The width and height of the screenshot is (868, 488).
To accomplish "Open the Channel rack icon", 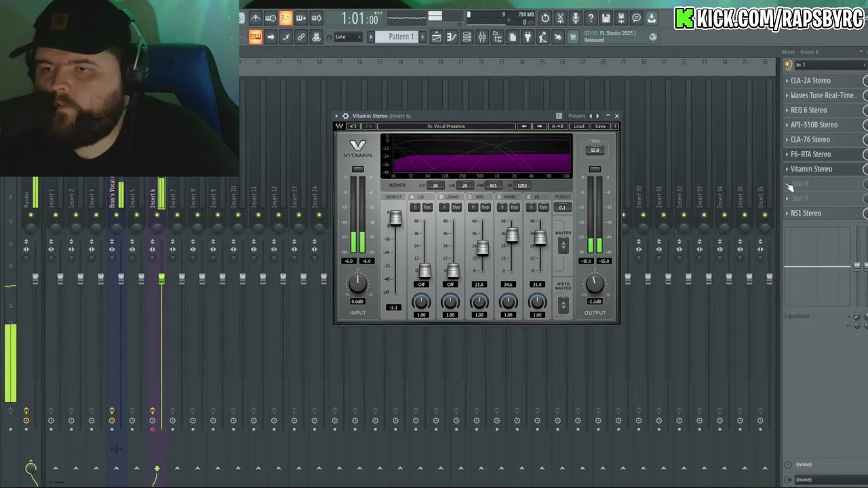I will (467, 37).
